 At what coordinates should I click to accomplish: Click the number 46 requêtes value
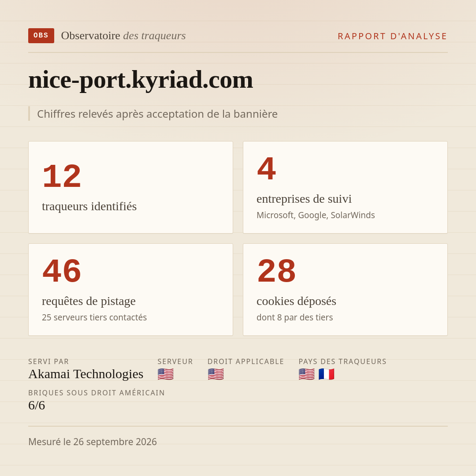pos(62,271)
